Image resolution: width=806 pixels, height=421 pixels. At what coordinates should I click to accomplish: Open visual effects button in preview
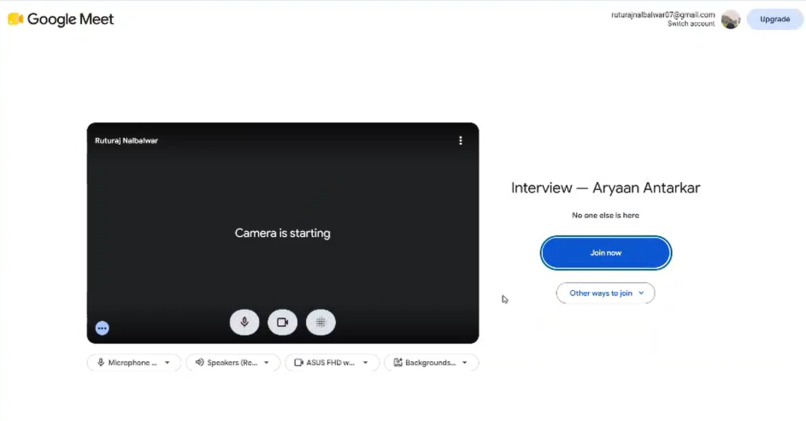click(320, 322)
